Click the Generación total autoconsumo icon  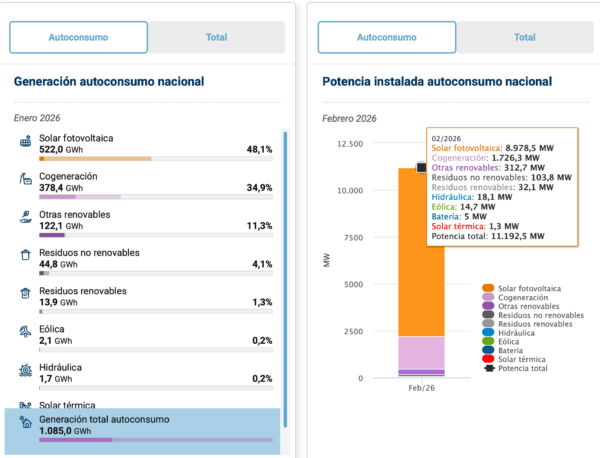pyautogui.click(x=25, y=423)
